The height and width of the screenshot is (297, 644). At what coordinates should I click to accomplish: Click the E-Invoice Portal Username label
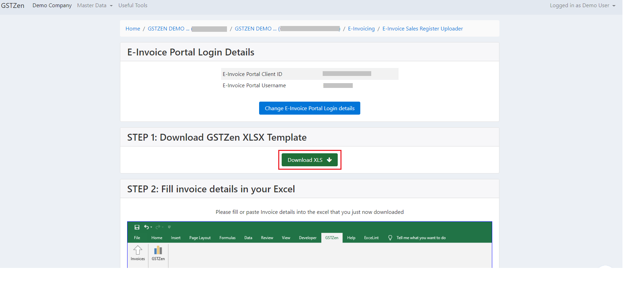pyautogui.click(x=254, y=86)
